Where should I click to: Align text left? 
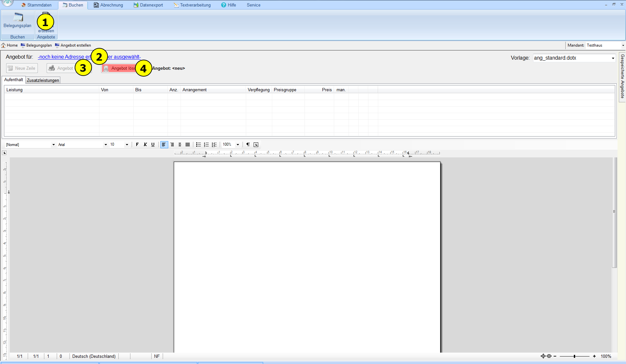click(x=164, y=144)
